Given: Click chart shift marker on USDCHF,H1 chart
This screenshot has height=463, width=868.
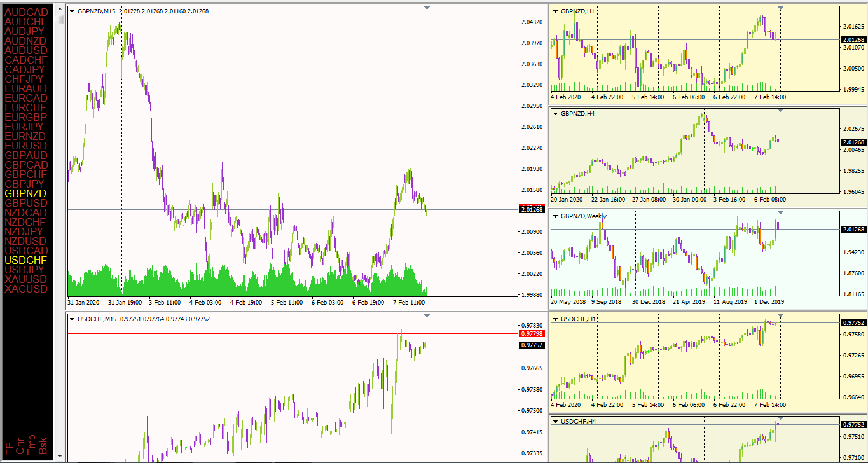Looking at the screenshot, I should coord(781,315).
